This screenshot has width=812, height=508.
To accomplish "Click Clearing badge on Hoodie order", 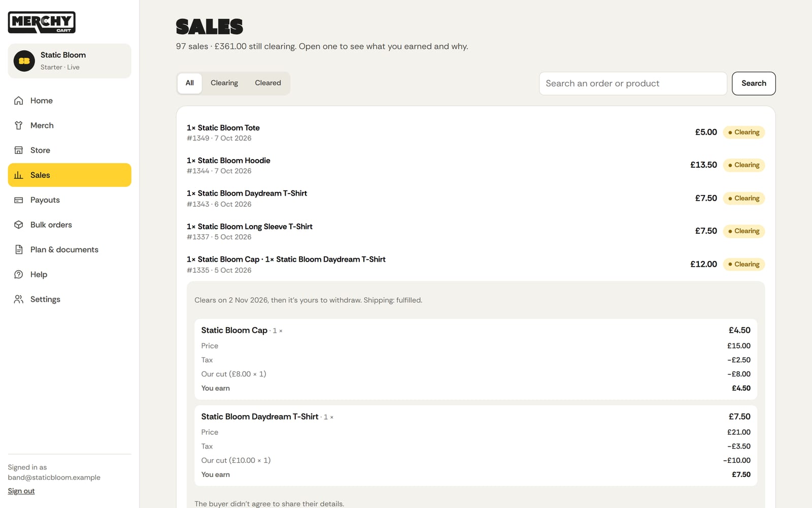I will click(x=743, y=165).
